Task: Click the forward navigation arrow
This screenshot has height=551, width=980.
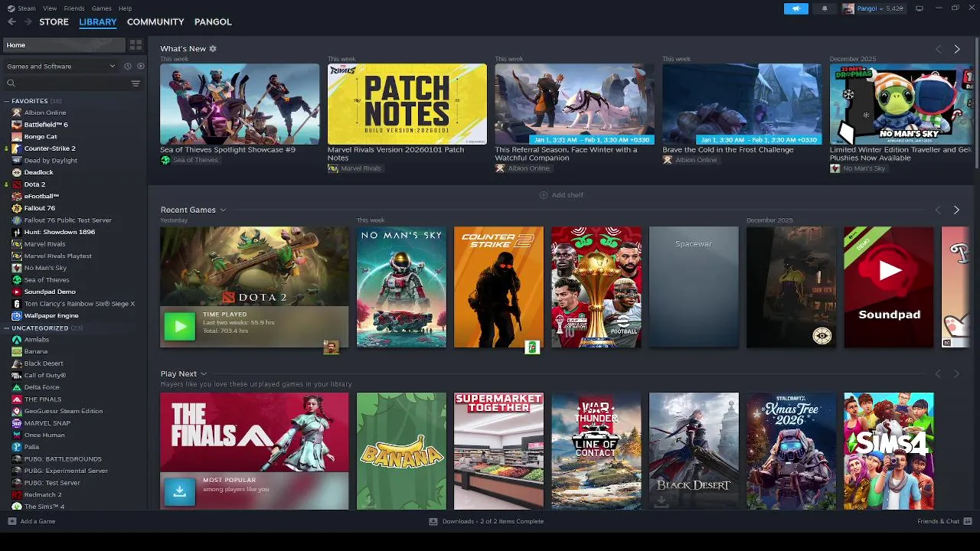Action: coord(28,21)
